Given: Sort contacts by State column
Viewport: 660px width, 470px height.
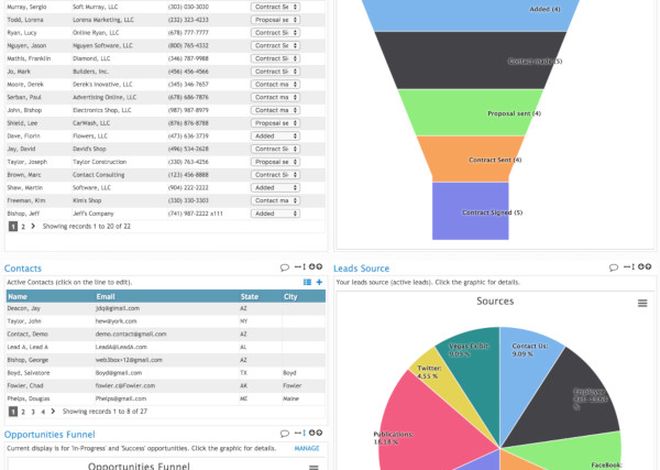Looking at the screenshot, I should point(250,297).
